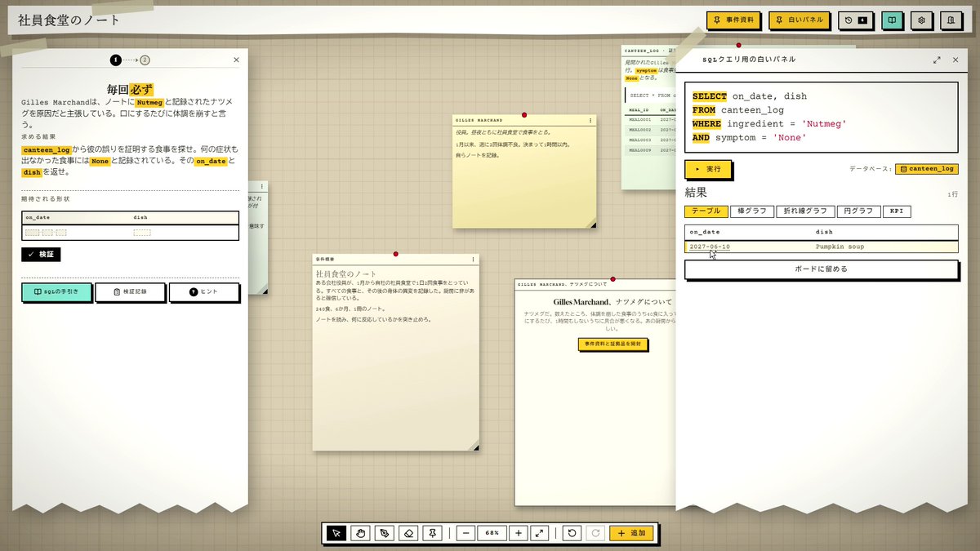
Task: Select step 1 indicator circle
Action: (x=115, y=60)
